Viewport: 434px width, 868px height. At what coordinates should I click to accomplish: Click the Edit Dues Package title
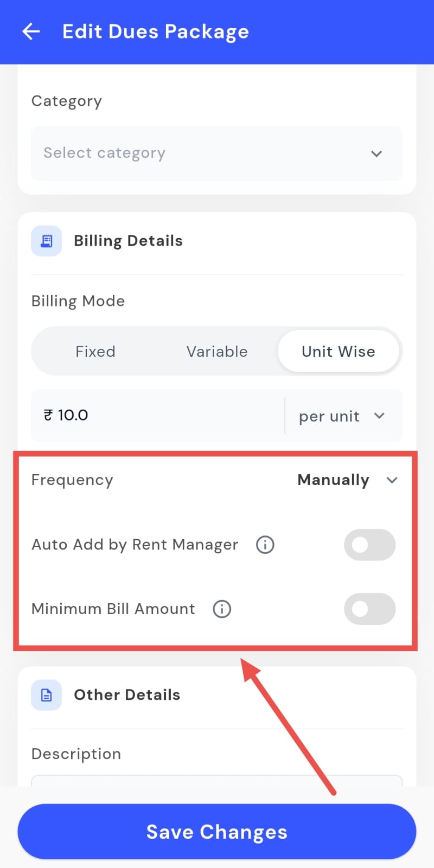pos(156,31)
